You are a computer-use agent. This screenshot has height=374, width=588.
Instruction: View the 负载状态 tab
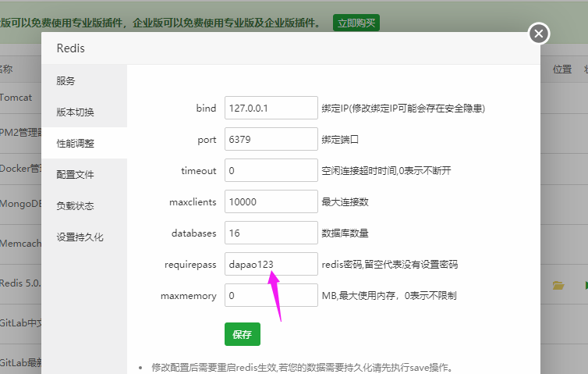tap(84, 206)
